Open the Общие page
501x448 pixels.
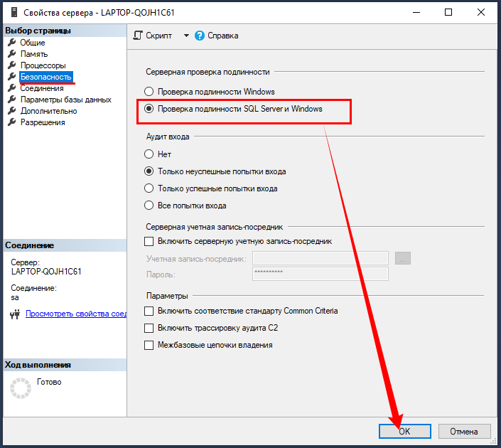coord(32,43)
